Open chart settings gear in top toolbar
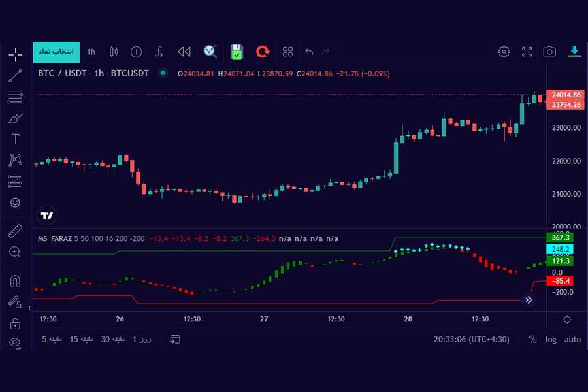The image size is (588, 392). (504, 52)
